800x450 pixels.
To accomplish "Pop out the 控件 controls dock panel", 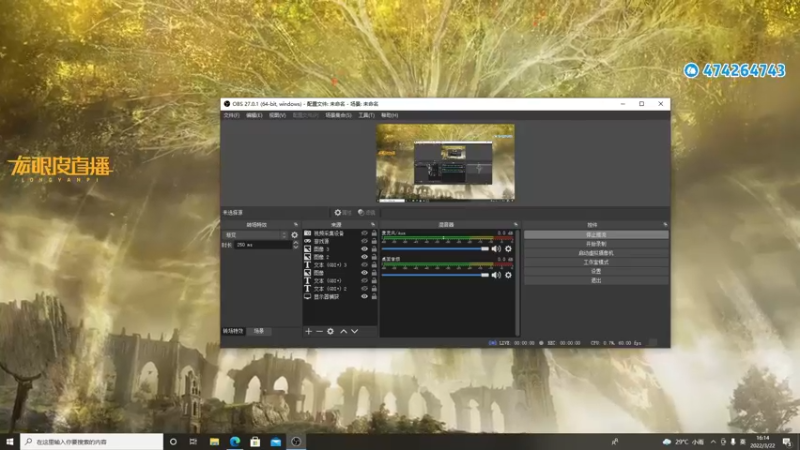I will click(x=665, y=224).
